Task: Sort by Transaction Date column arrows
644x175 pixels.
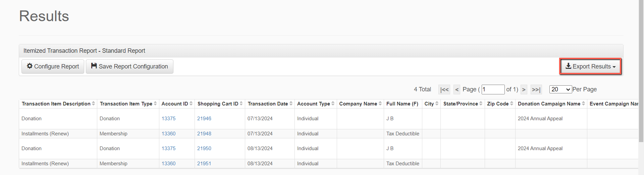Action: point(291,103)
